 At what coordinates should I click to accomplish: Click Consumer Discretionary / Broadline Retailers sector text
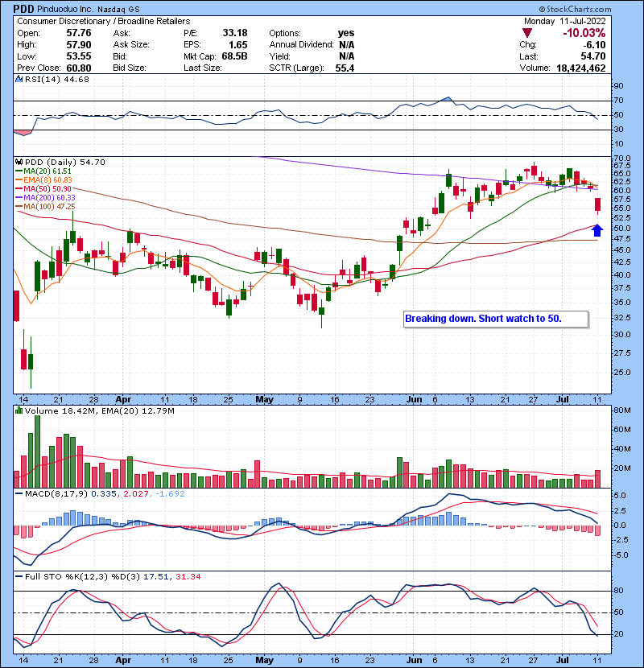click(x=104, y=21)
